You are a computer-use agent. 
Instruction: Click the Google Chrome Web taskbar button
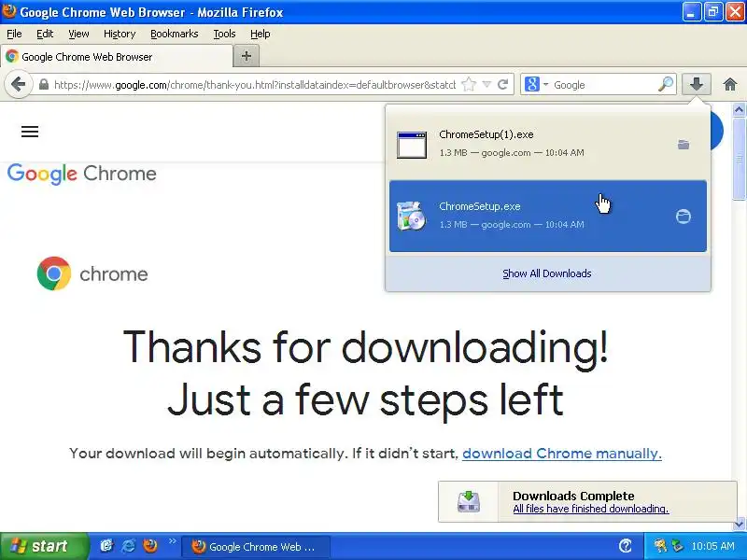[255, 547]
